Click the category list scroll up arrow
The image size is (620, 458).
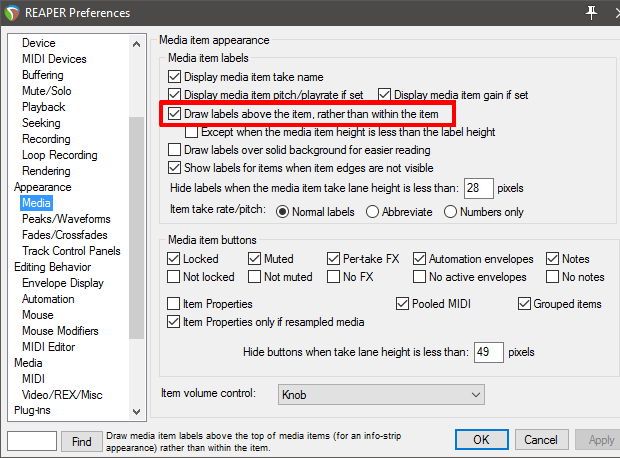pos(136,44)
